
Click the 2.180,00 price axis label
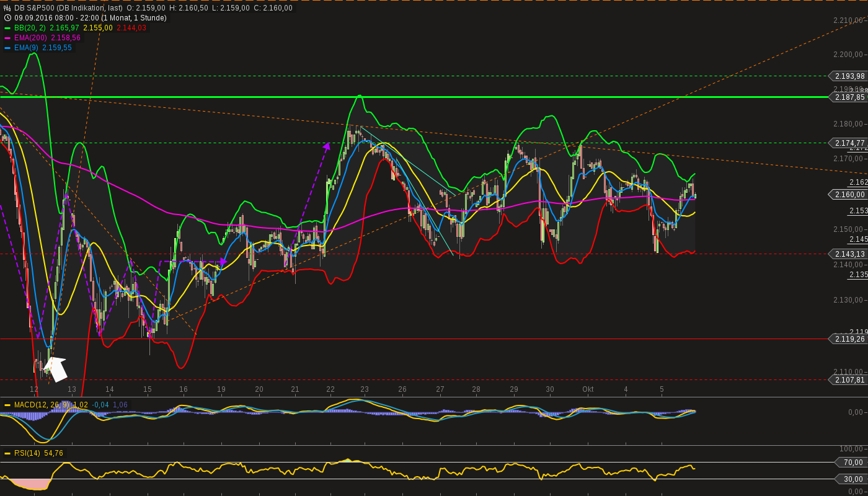(849, 124)
